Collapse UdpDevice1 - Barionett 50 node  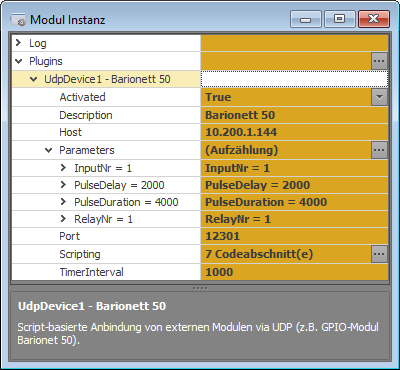pyautogui.click(x=34, y=79)
